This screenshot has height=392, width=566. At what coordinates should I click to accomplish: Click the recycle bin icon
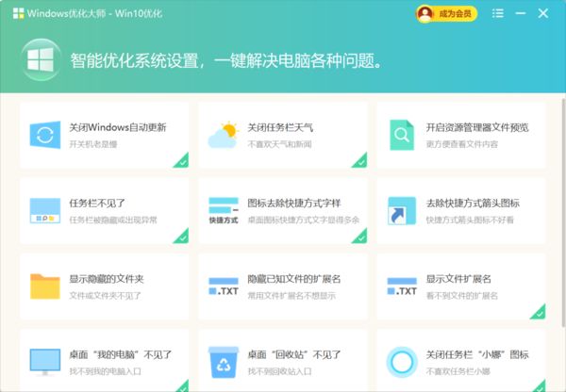point(223,361)
